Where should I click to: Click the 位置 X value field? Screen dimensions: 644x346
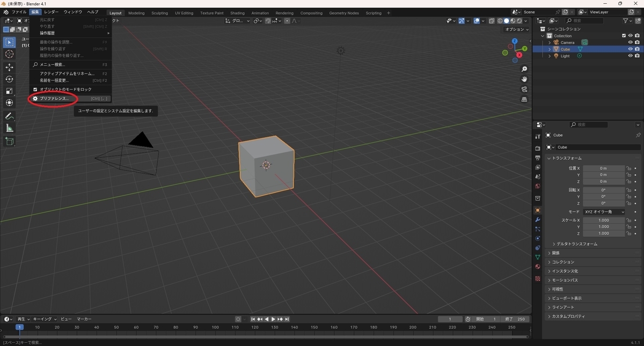(x=603, y=168)
